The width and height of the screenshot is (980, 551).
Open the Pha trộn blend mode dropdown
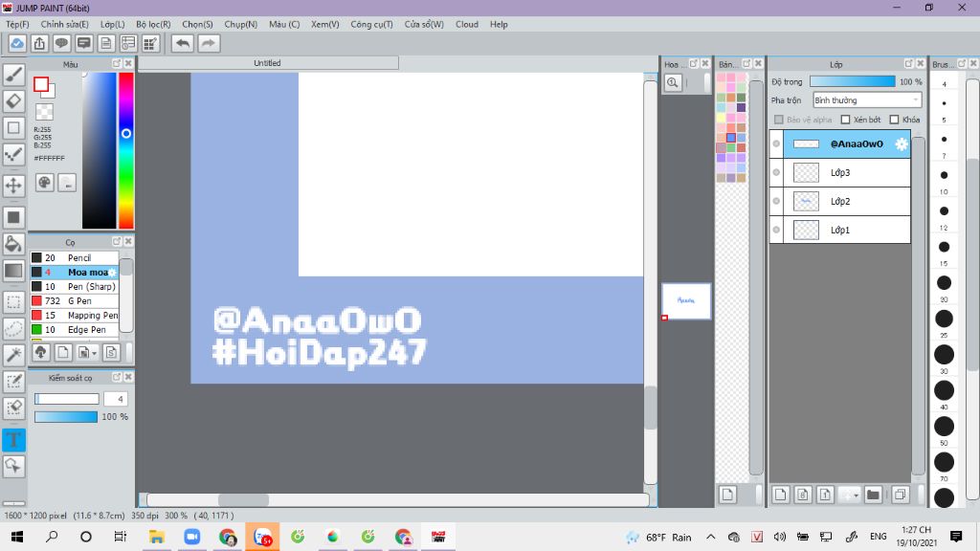click(x=867, y=99)
